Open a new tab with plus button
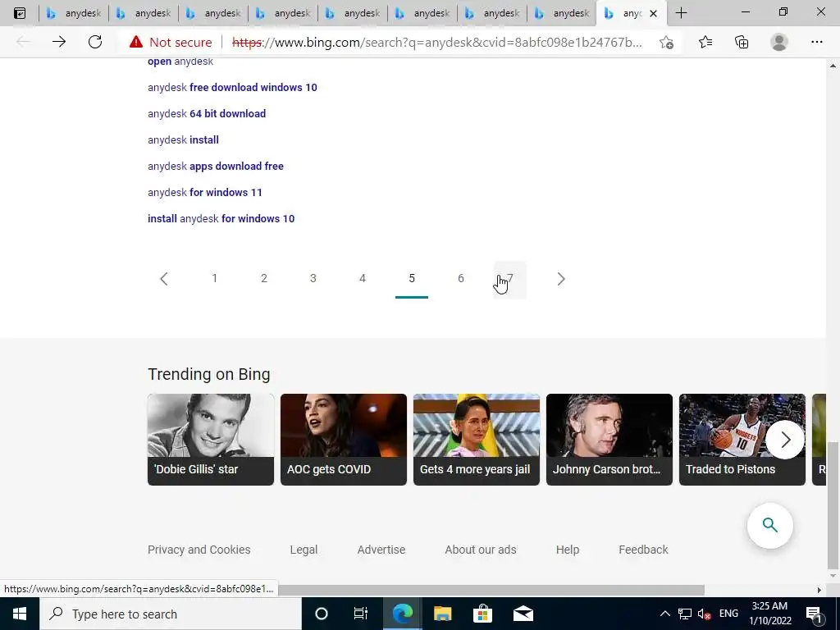The height and width of the screenshot is (630, 840). tap(681, 13)
